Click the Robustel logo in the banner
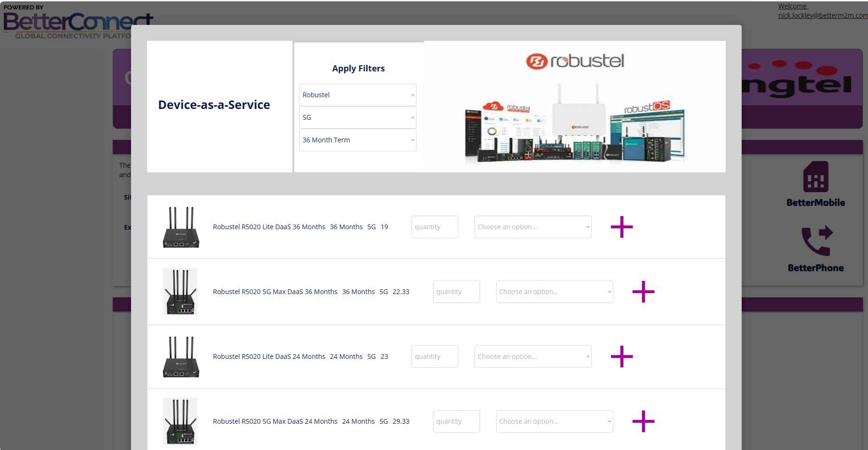This screenshot has width=868, height=450. pyautogui.click(x=575, y=61)
